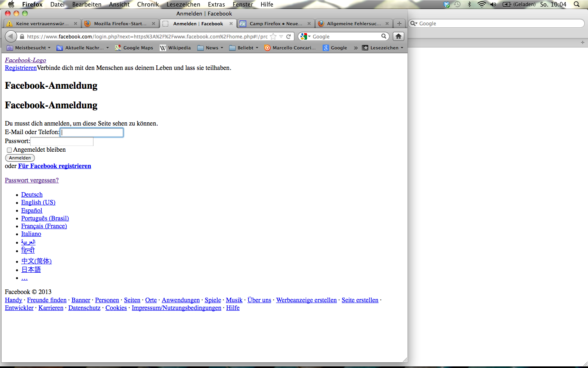Open the Lesezeichen menu in the menu bar

pos(183,4)
